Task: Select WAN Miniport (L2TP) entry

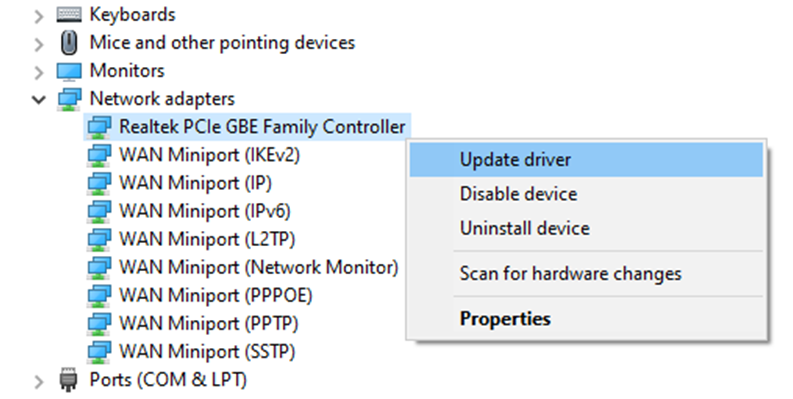Action: (207, 239)
